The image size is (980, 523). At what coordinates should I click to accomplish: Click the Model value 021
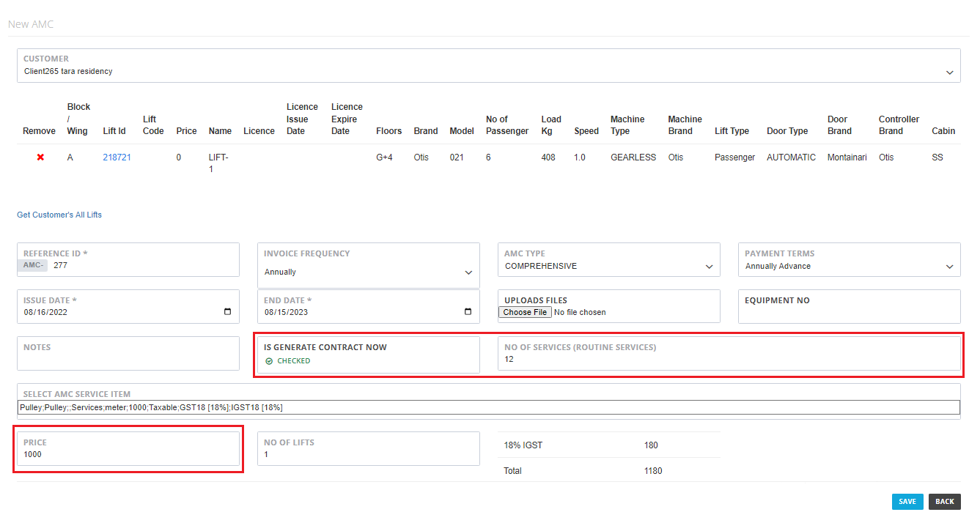click(457, 157)
